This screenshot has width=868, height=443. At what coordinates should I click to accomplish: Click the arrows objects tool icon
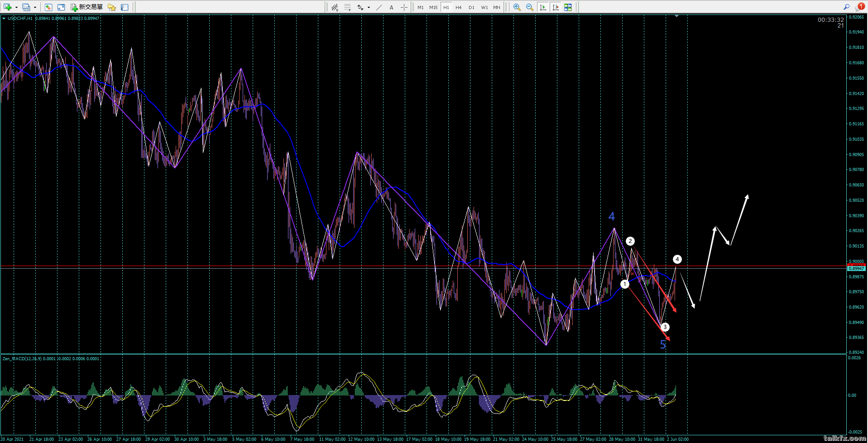coord(360,7)
